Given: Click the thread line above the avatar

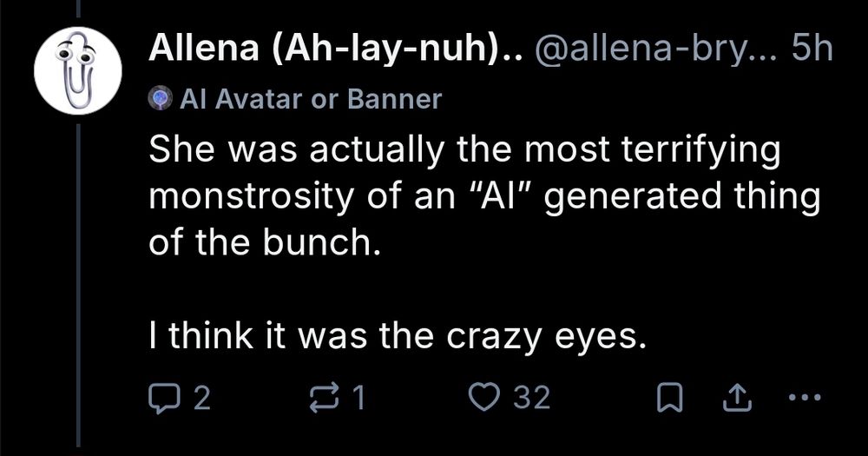Looking at the screenshot, I should (x=76, y=9).
